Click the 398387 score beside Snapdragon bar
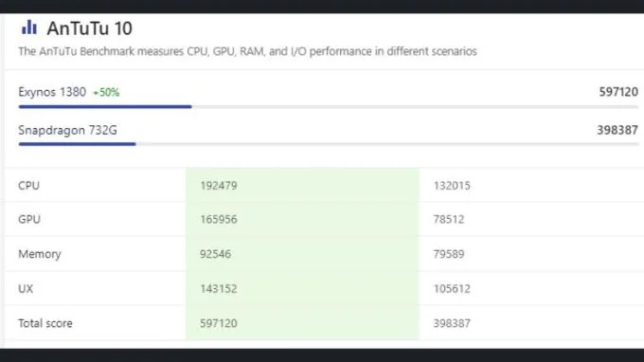Viewport: 644px width, 362px height. (x=617, y=130)
